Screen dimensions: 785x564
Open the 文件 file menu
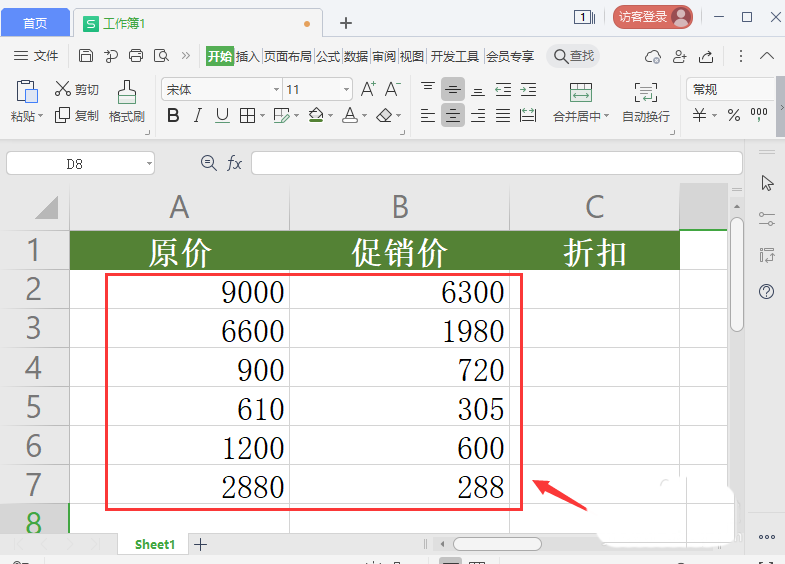(x=36, y=56)
